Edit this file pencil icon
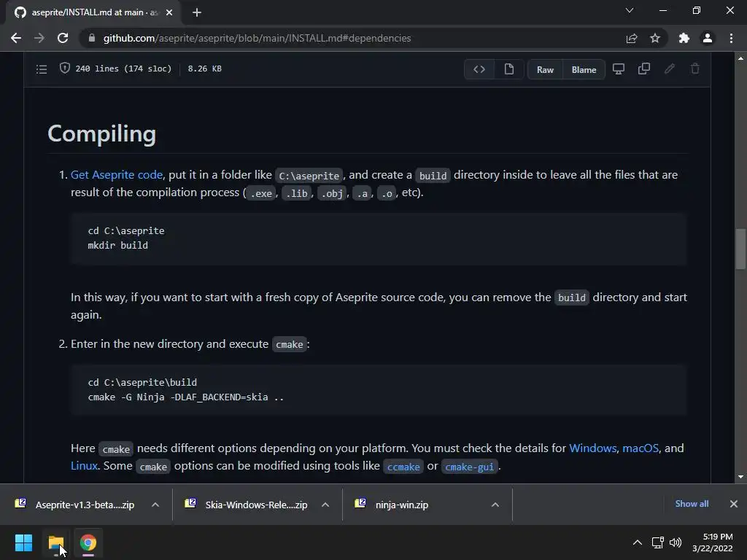This screenshot has height=560, width=747. (670, 69)
